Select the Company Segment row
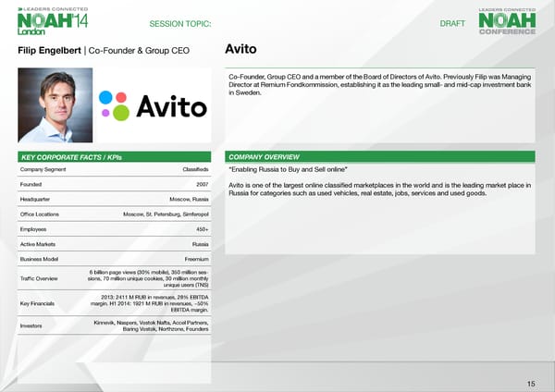This screenshot has height=392, width=555. point(115,169)
